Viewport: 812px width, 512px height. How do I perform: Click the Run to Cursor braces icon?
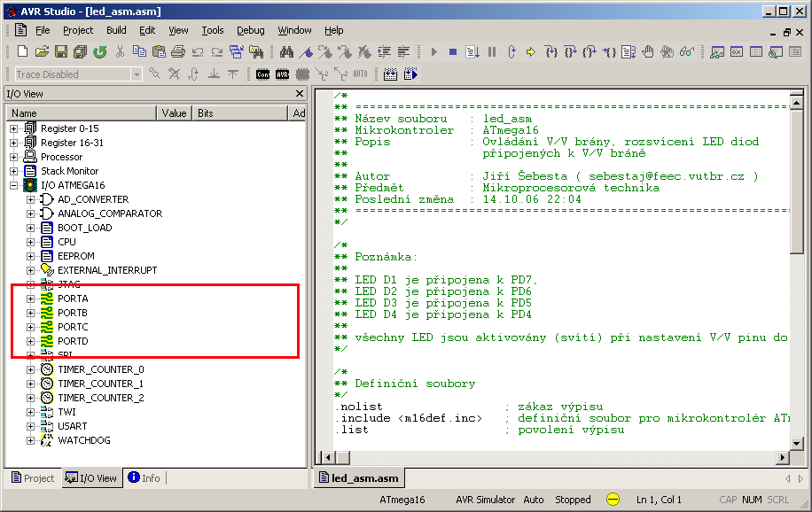pos(609,51)
